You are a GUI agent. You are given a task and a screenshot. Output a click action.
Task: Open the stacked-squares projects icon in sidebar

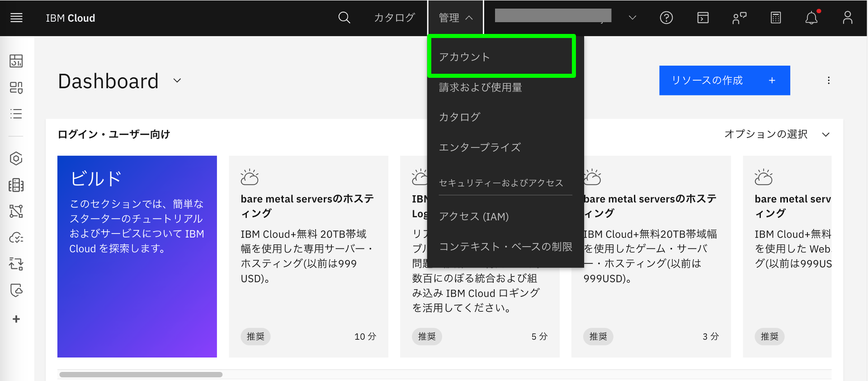(16, 87)
